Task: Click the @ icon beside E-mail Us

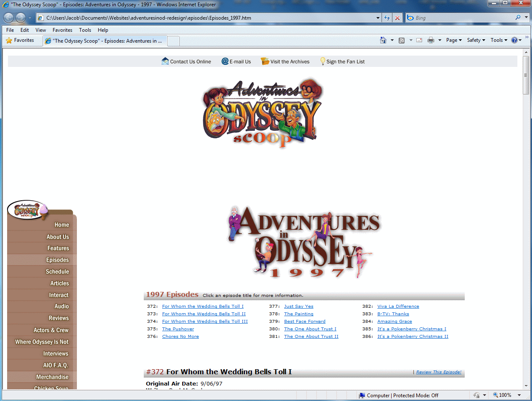Action: tap(225, 61)
